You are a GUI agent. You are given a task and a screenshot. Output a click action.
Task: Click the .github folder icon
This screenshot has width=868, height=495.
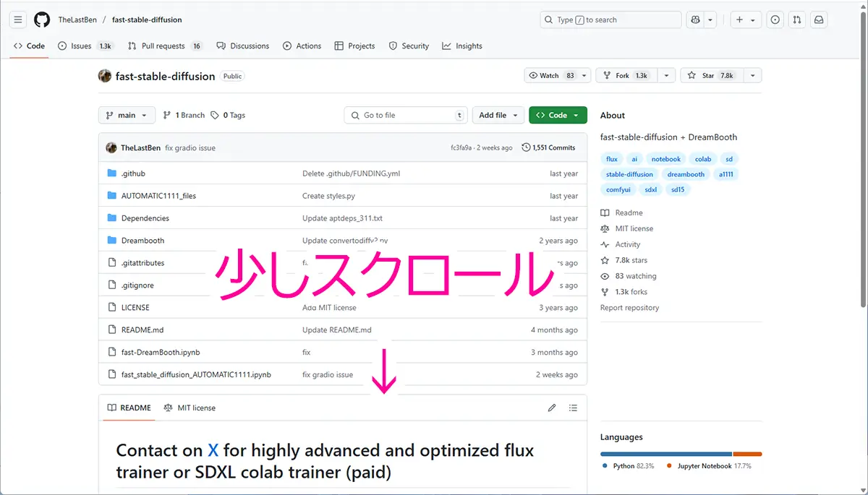[111, 173]
